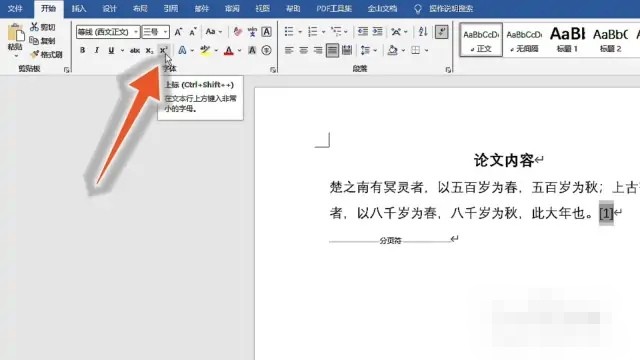Screen dimensions: 640x360
Task: Open the font size (三号) dropdown
Action: coord(155,32)
